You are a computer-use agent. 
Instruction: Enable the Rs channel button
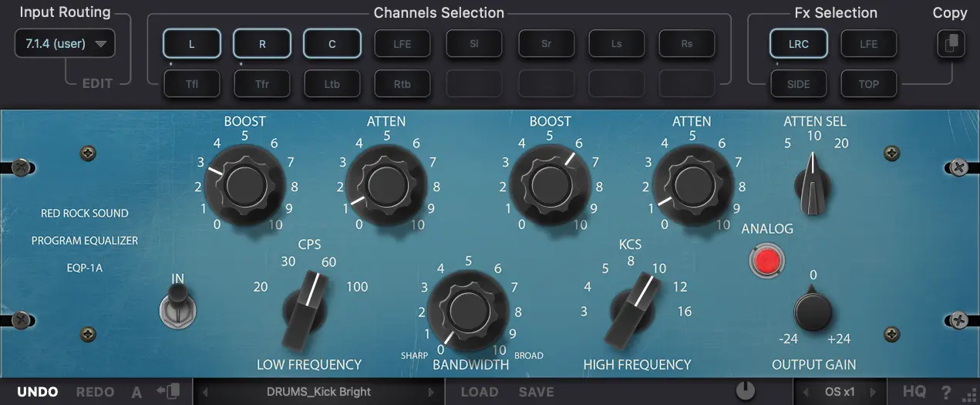(x=687, y=44)
